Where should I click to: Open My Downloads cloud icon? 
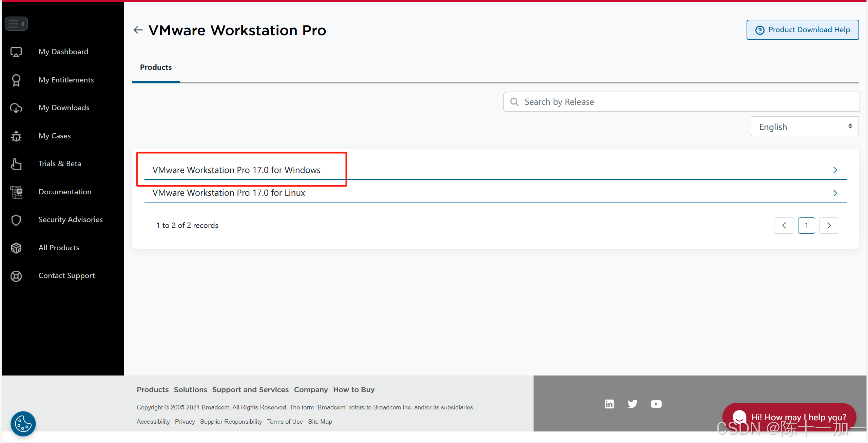coord(16,108)
